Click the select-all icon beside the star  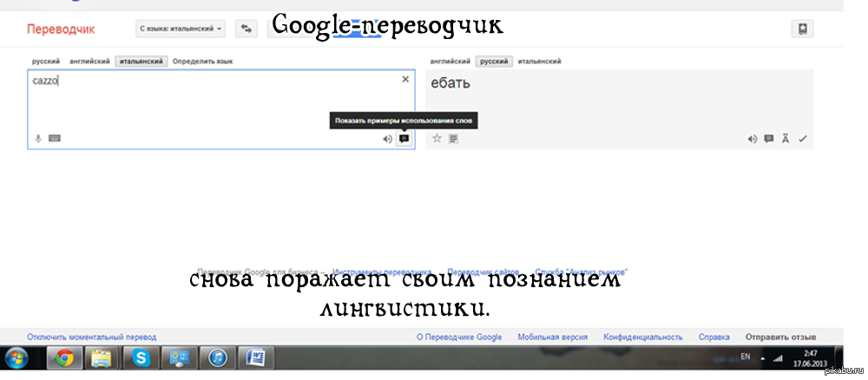coord(453,138)
